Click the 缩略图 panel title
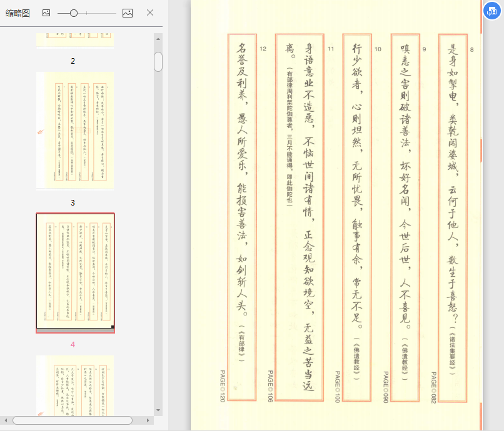Screen dimensions: 504x431 [x=18, y=13]
